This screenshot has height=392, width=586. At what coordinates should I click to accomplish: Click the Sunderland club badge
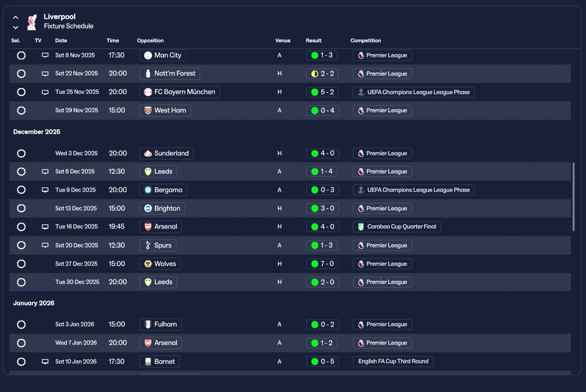coord(148,153)
